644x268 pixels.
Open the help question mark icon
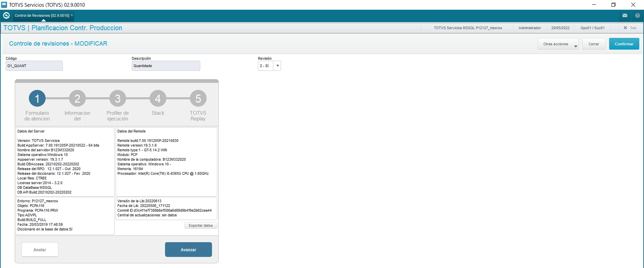(x=637, y=15)
